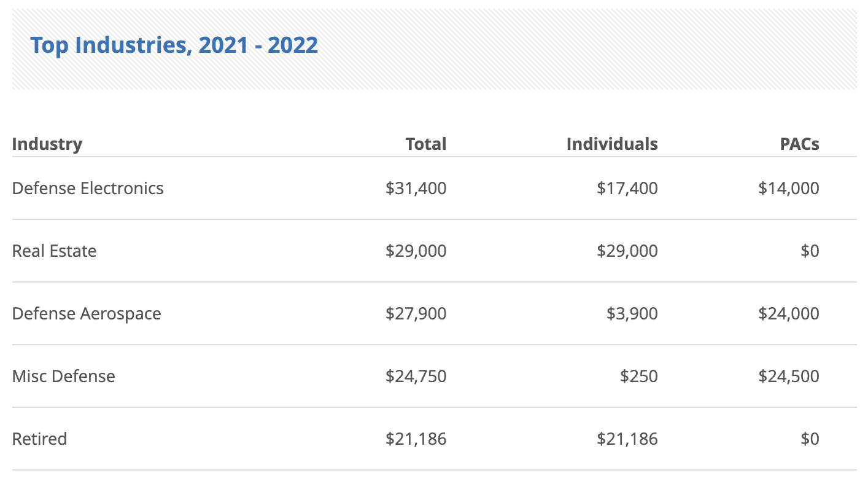Click Misc Defense individuals amount $250
The height and width of the screenshot is (489, 868).
(638, 376)
